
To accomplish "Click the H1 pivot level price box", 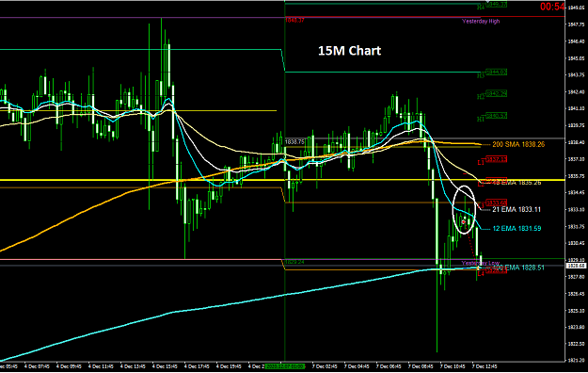I will click(x=497, y=116).
